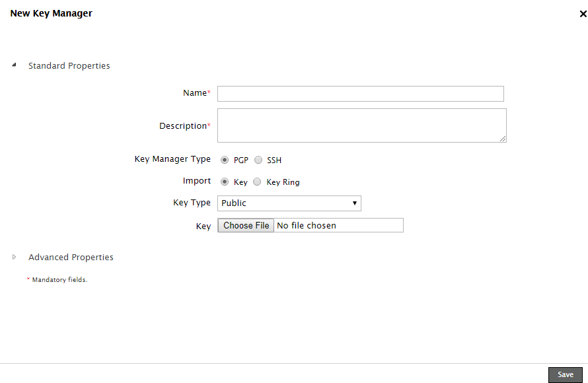Click the Choose File button
Viewport: 588px width, 383px height.
click(246, 225)
